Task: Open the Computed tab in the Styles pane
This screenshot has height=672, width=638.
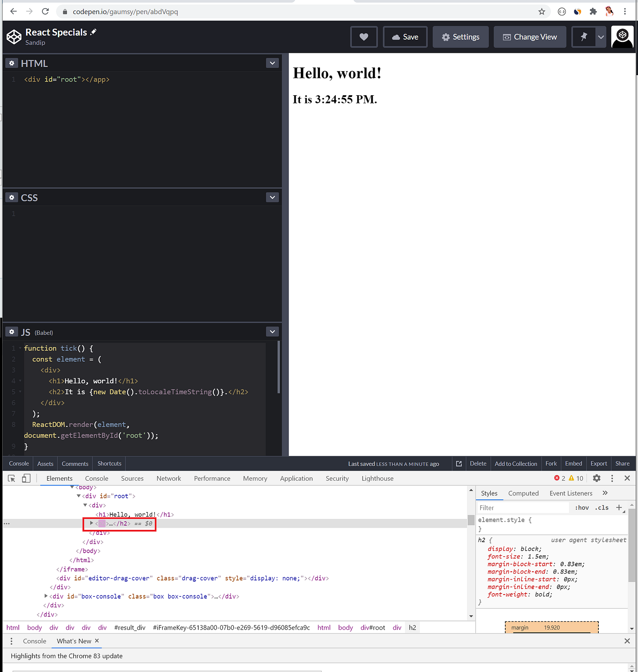Action: (523, 493)
